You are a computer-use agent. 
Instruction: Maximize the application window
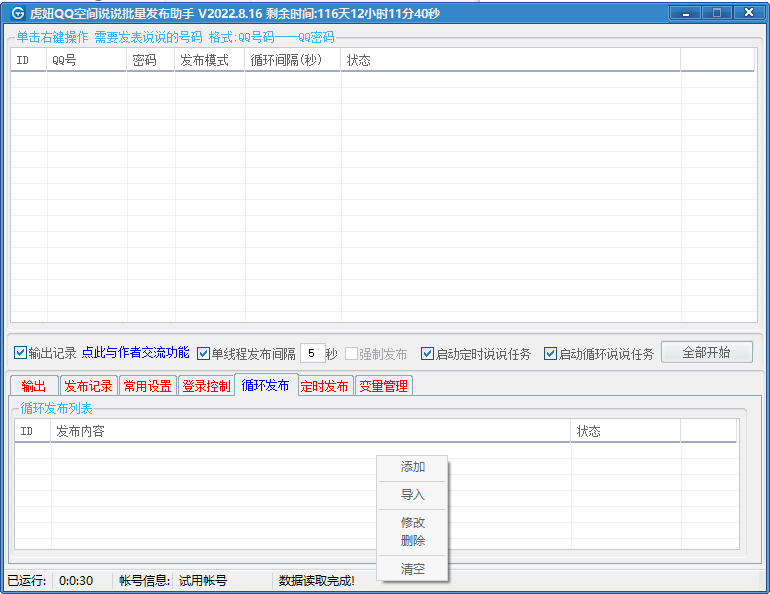[717, 13]
